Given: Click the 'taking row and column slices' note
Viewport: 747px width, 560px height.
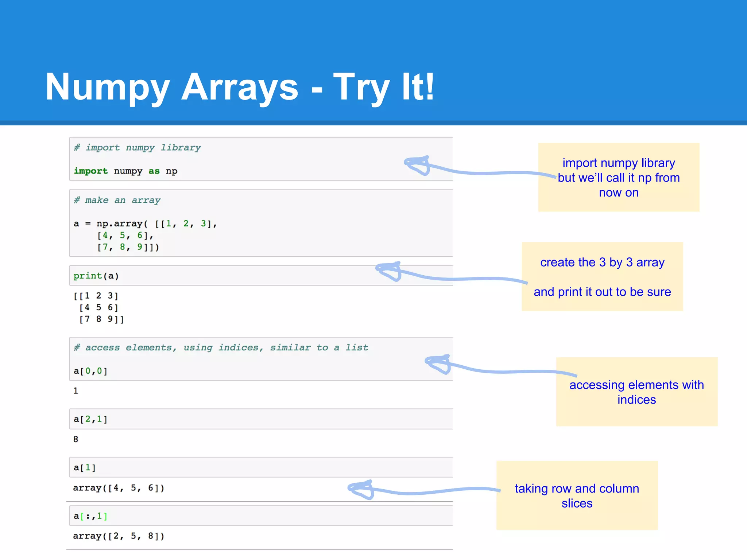Looking at the screenshot, I should click(577, 495).
